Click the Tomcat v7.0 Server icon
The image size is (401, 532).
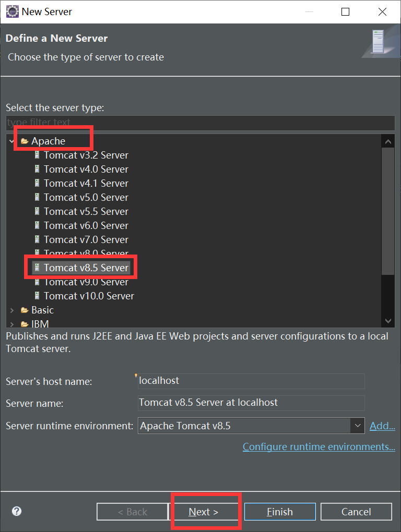[37, 239]
